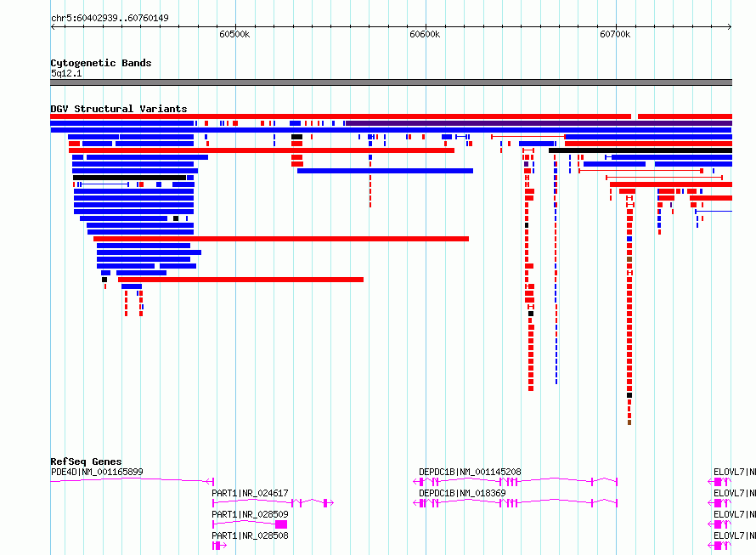Select the long purple structural variant bar
The image size is (756, 555).
point(539,123)
